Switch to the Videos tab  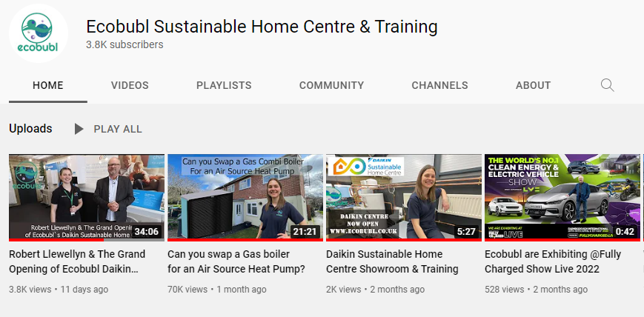coord(130,85)
